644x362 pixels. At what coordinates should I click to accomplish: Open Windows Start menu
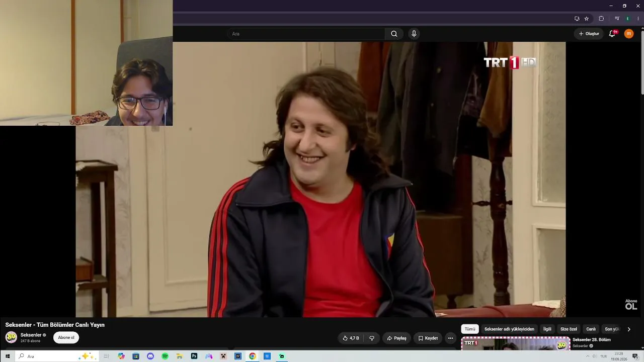[8, 356]
